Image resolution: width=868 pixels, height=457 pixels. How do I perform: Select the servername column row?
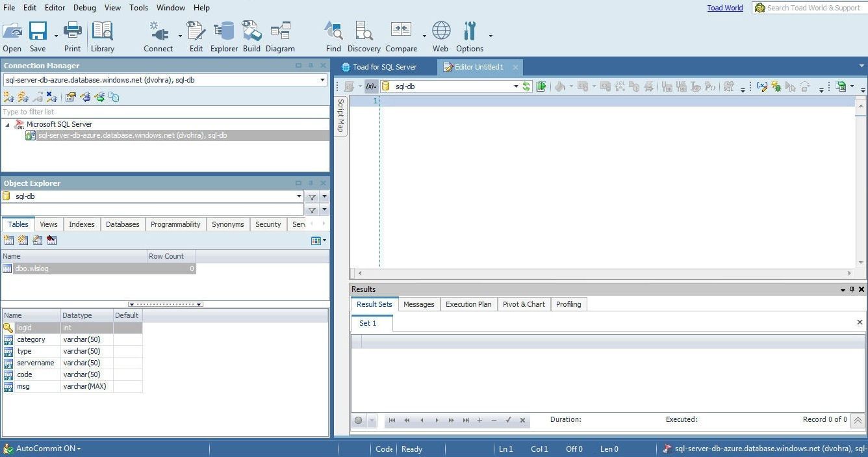click(x=72, y=363)
